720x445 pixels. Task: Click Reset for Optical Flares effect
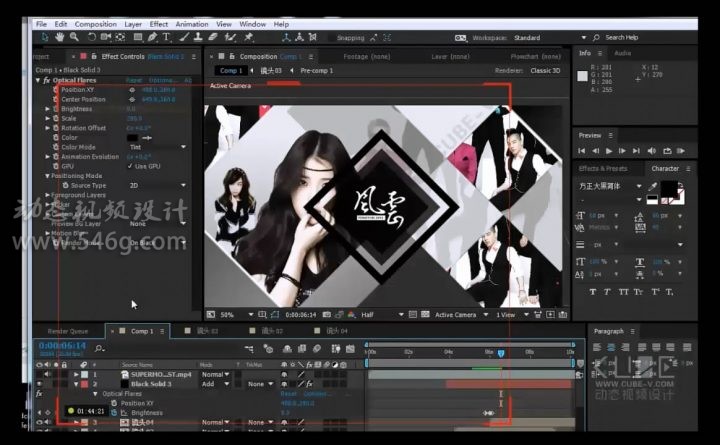[x=133, y=80]
